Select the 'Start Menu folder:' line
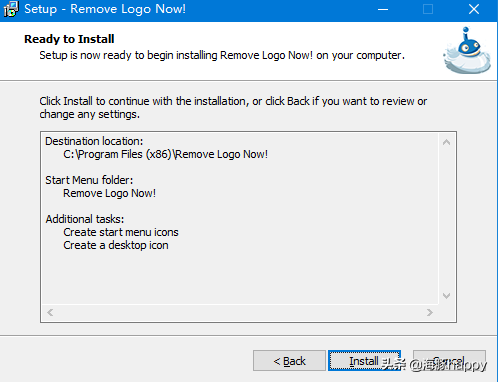The width and height of the screenshot is (498, 382). coord(89,180)
